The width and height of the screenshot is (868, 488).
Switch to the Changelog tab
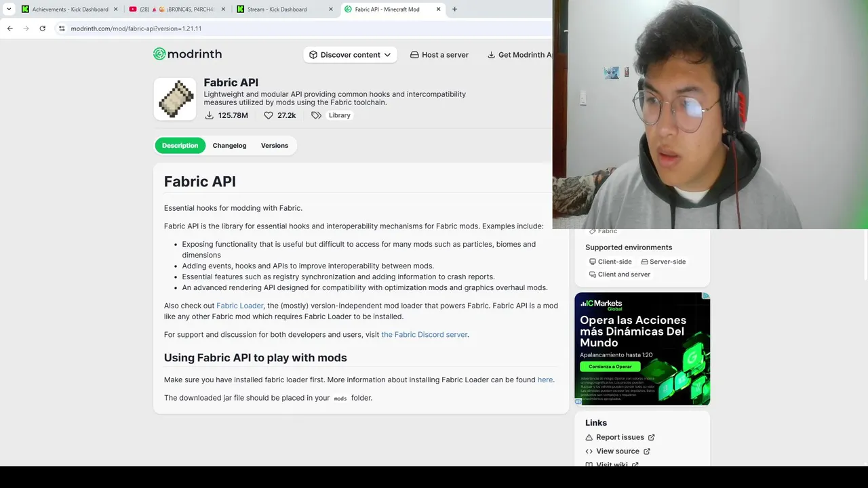click(229, 146)
